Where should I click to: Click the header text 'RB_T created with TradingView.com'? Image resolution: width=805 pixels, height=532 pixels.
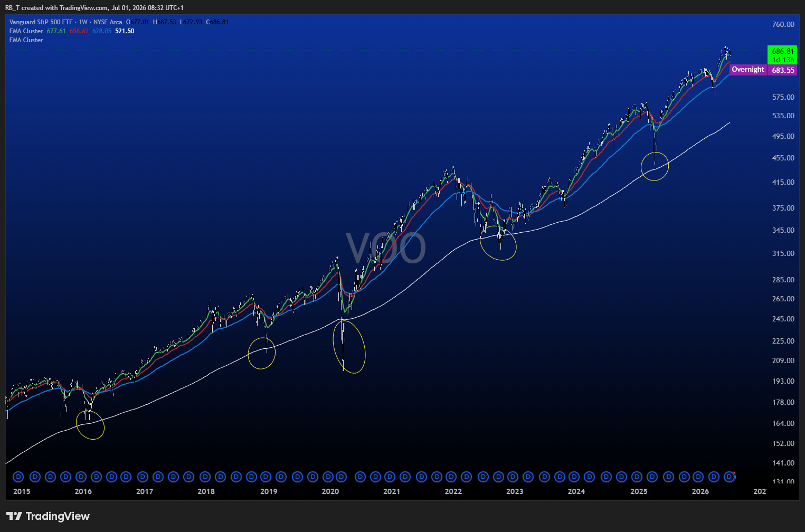(x=56, y=8)
